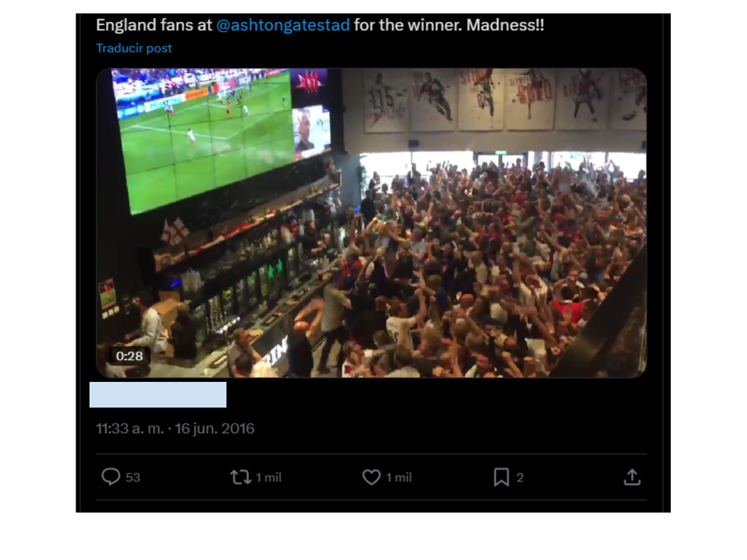Click the football match screen inside video
This screenshot has height=560, width=747.
[205, 138]
